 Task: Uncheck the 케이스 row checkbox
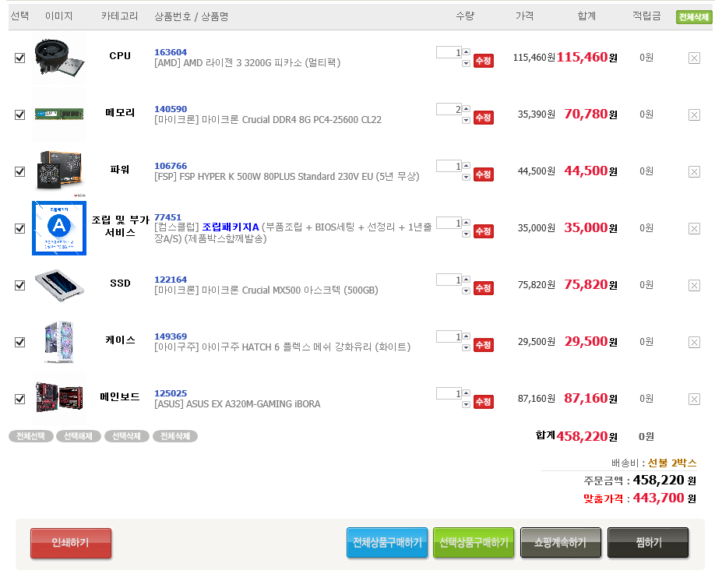pyautogui.click(x=19, y=343)
